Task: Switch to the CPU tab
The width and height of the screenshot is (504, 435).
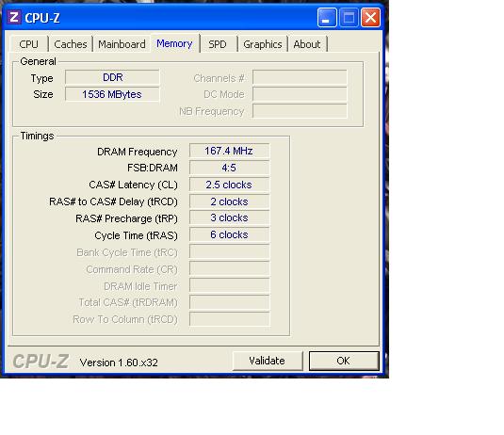Action: [x=29, y=44]
